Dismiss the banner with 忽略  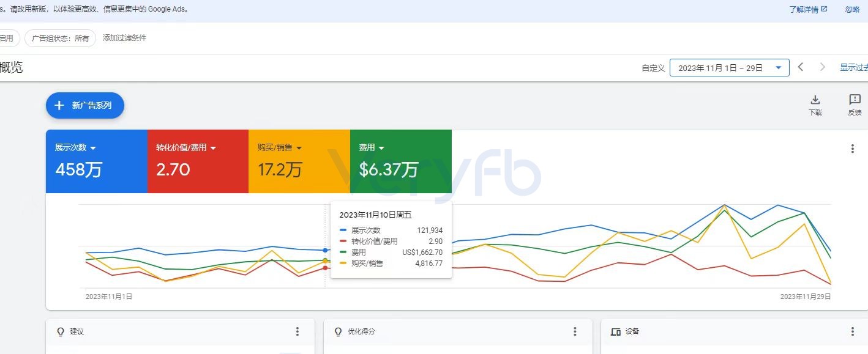[852, 9]
